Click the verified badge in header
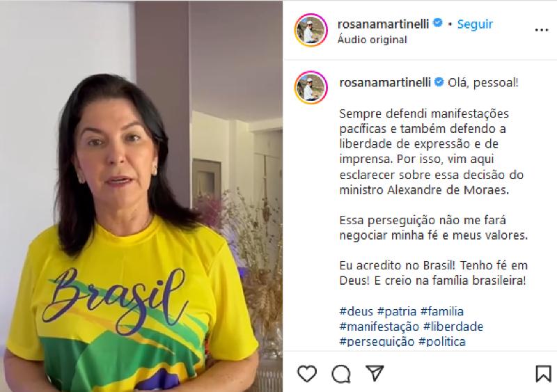The image size is (557, 392). (x=438, y=23)
